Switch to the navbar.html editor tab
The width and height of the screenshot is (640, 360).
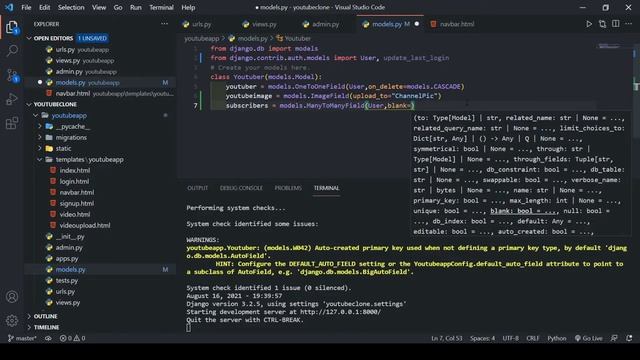(457, 24)
